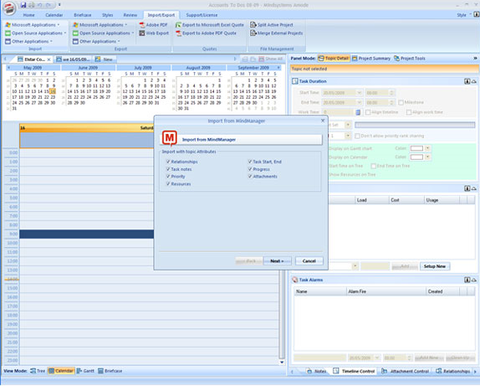Click the round application menu button
480x386 pixels.
point(10,8)
